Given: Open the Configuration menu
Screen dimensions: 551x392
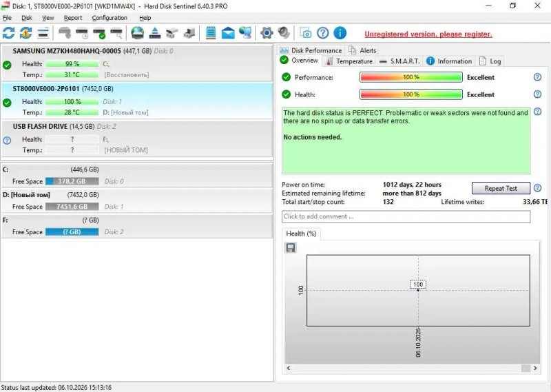Looking at the screenshot, I should pyautogui.click(x=110, y=18).
